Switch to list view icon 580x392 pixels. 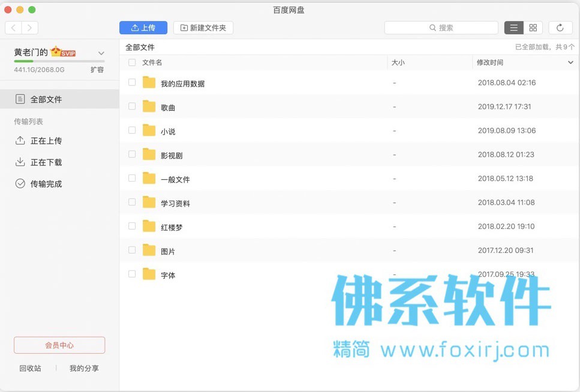(514, 28)
